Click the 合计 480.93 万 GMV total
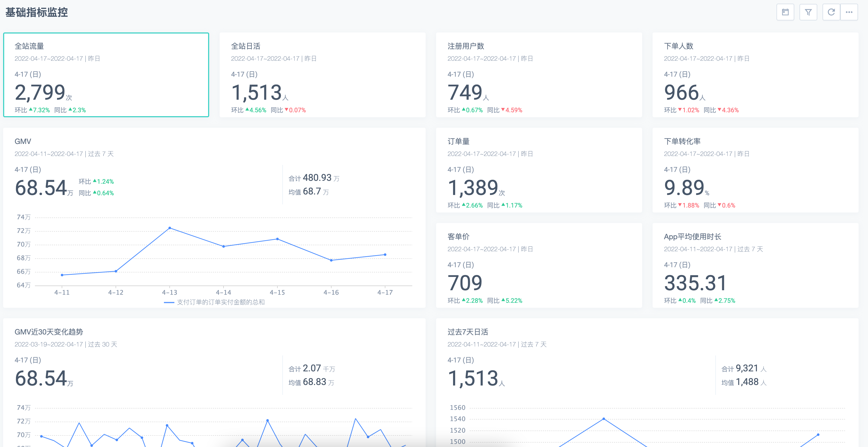 pos(314,178)
